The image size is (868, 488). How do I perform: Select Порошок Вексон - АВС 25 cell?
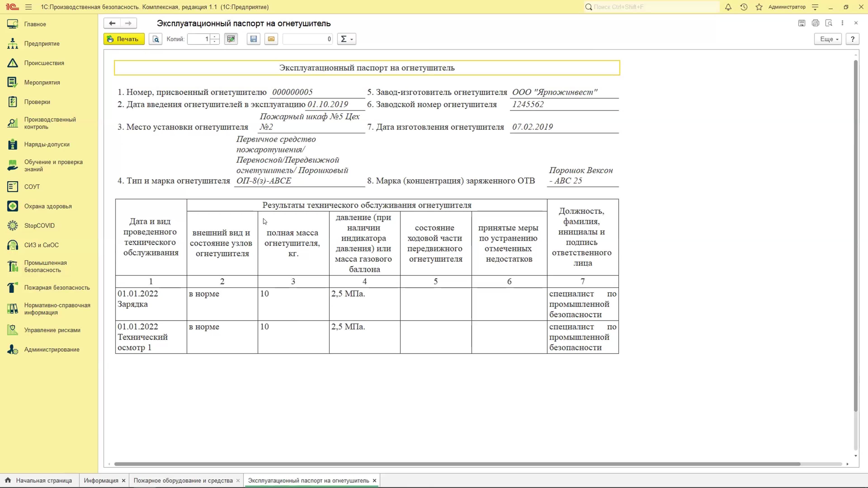click(x=583, y=176)
